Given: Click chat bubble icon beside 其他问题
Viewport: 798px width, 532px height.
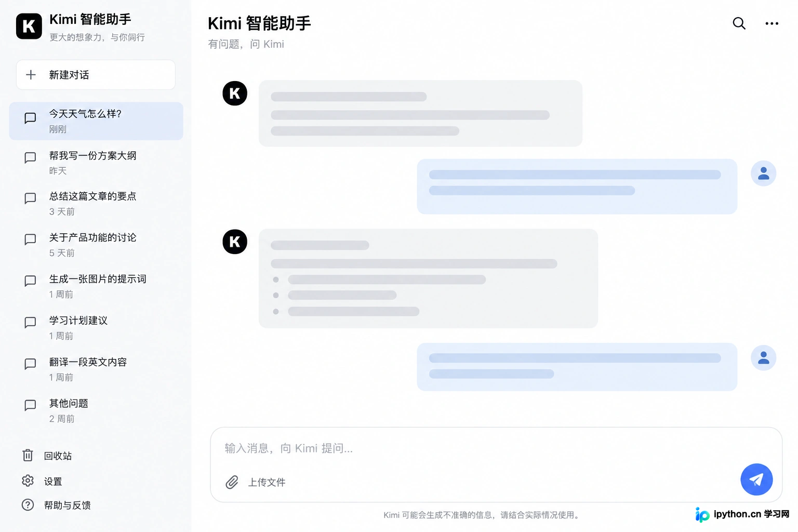Looking at the screenshot, I should 30,405.
